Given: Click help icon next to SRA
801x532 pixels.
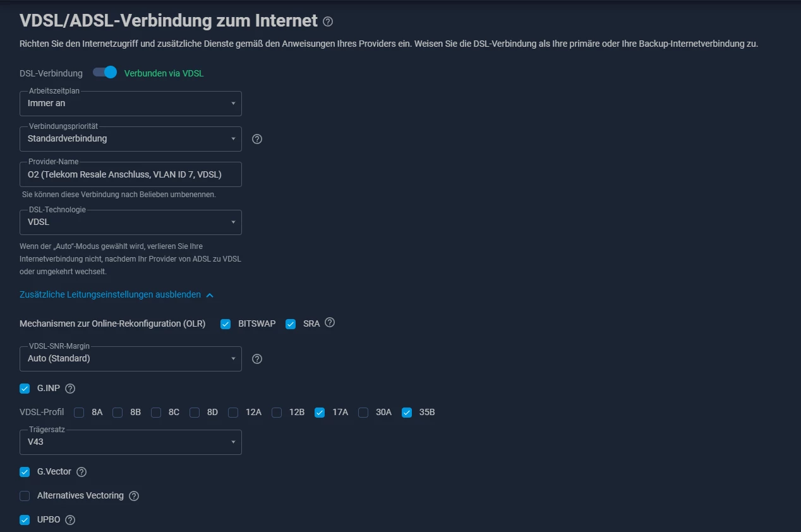Looking at the screenshot, I should [330, 322].
